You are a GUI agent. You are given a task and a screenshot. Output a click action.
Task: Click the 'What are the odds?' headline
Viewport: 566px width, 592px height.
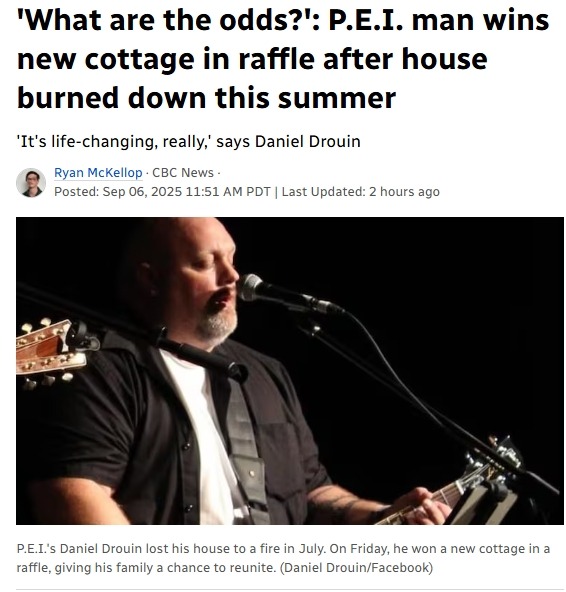tap(283, 59)
